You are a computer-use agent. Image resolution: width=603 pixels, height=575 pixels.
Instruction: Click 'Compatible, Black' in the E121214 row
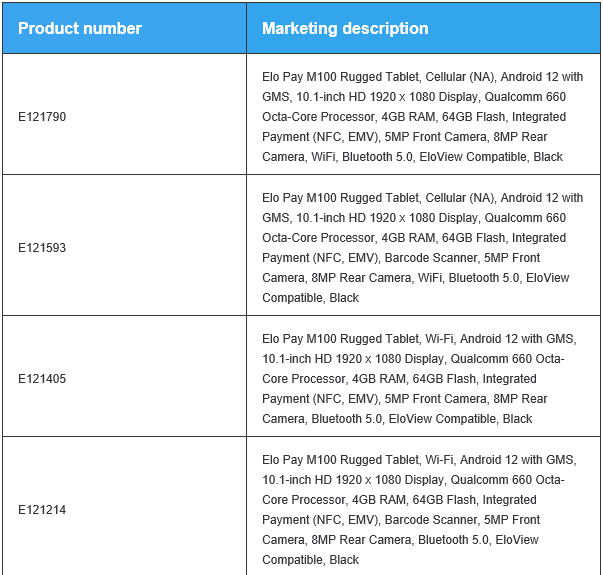310,560
